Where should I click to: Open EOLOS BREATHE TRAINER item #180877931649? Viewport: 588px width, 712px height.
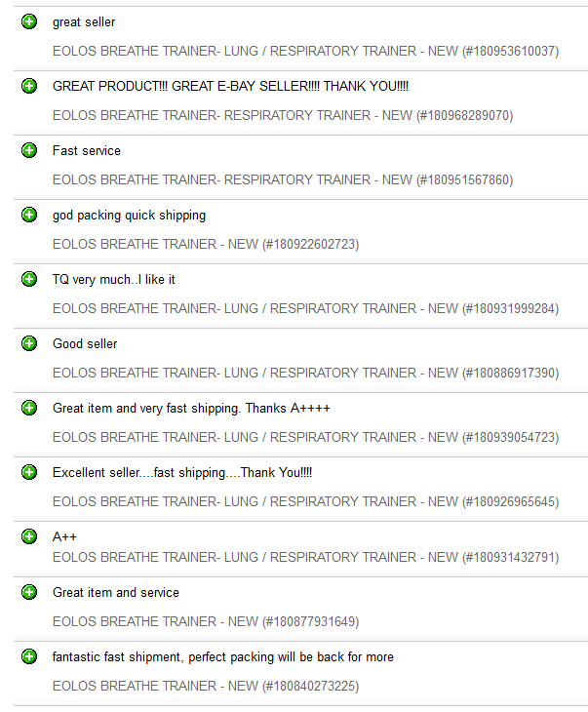click(x=206, y=621)
